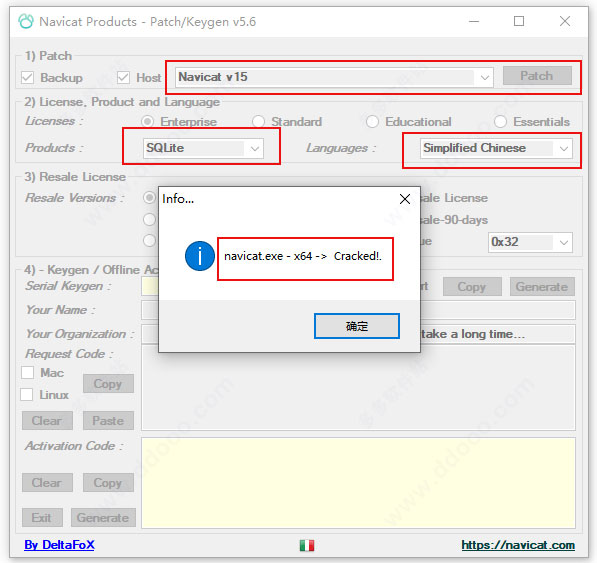Screen dimensions: 597x563
Task: Close the Info dialog with X
Action: pos(405,199)
